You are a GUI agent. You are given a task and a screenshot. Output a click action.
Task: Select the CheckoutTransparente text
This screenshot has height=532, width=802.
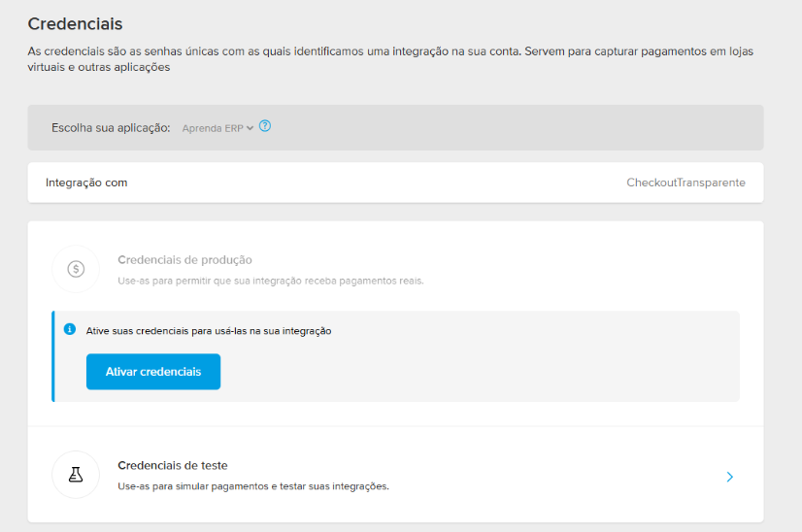685,183
